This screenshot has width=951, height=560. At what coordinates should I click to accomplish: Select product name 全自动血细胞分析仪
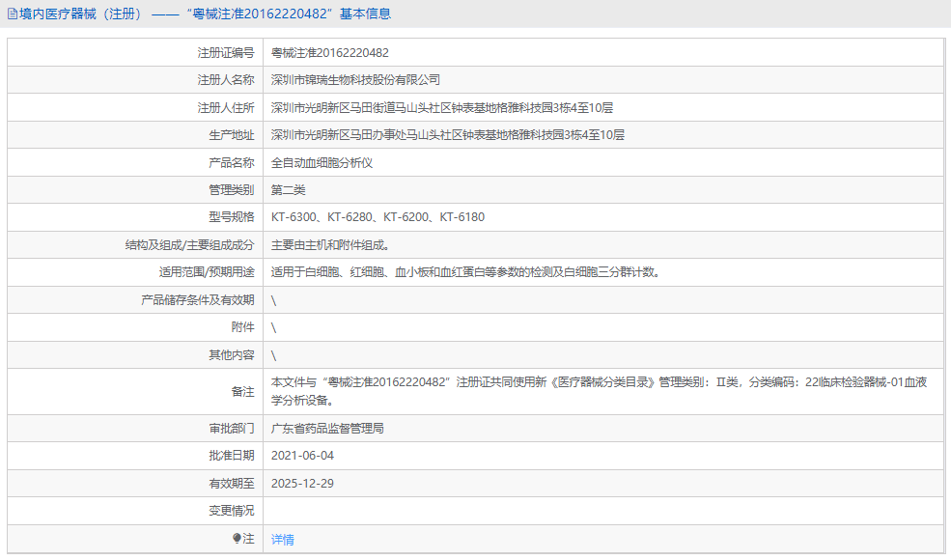pos(322,162)
